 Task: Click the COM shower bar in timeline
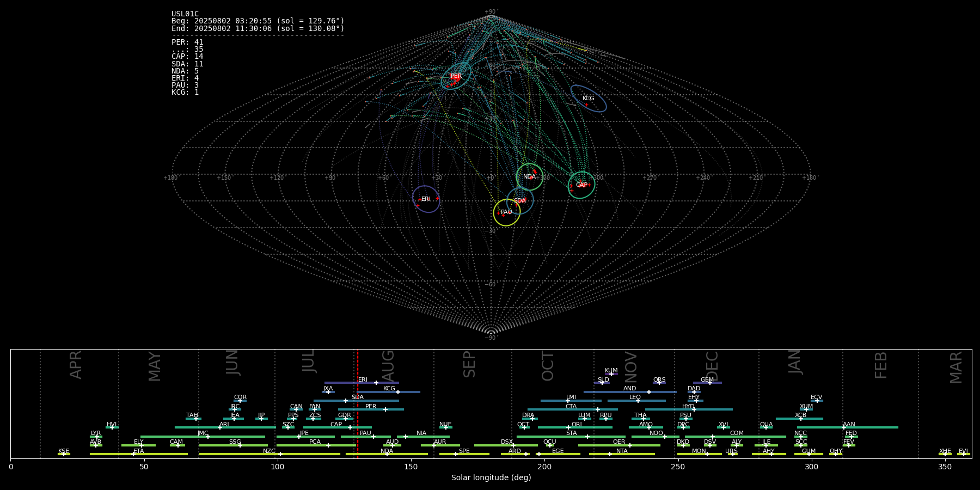(736, 436)
